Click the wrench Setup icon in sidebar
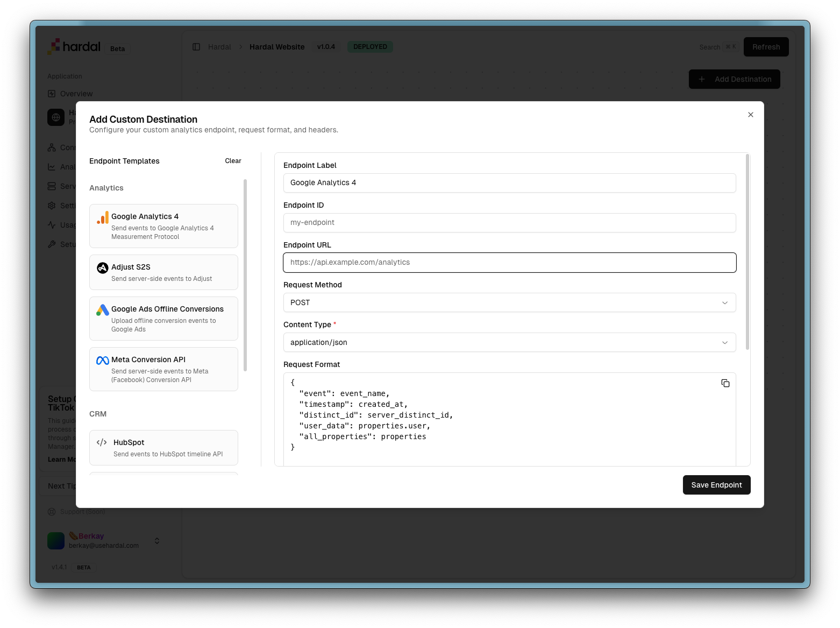Screen dimensions: 840x628 (x=52, y=244)
